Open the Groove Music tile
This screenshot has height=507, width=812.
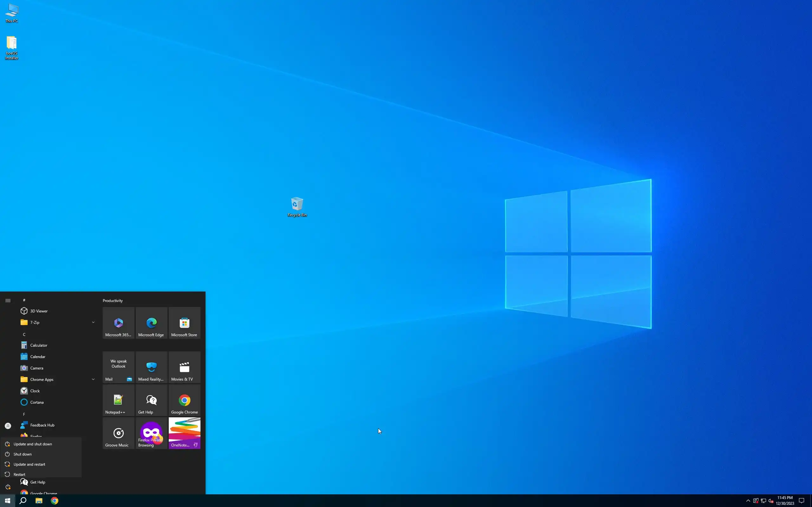118,433
